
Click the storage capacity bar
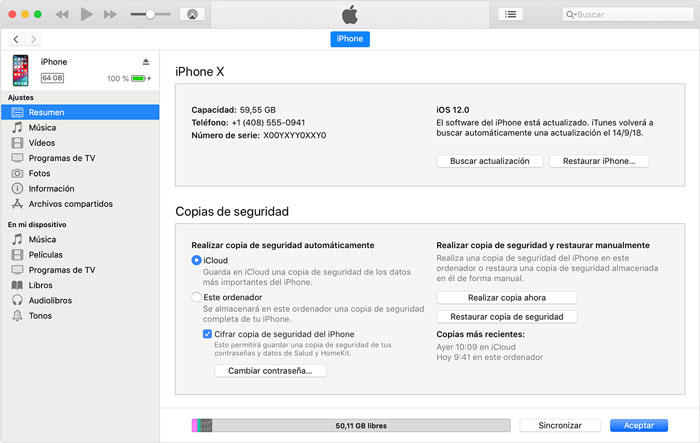pos(351,425)
